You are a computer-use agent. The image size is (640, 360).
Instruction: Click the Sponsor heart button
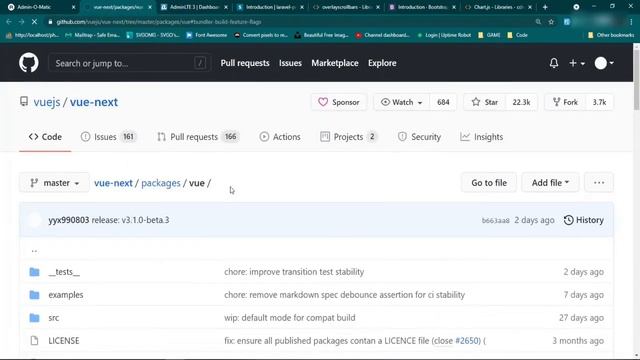click(339, 102)
